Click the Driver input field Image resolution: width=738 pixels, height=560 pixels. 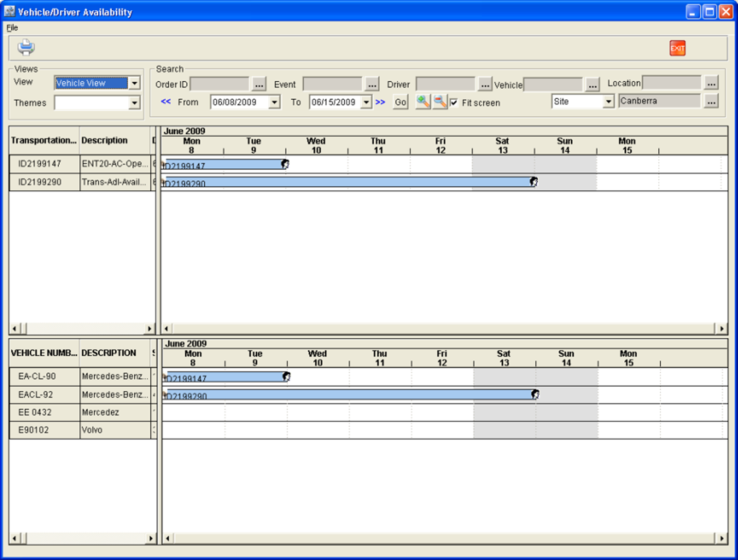(x=446, y=84)
